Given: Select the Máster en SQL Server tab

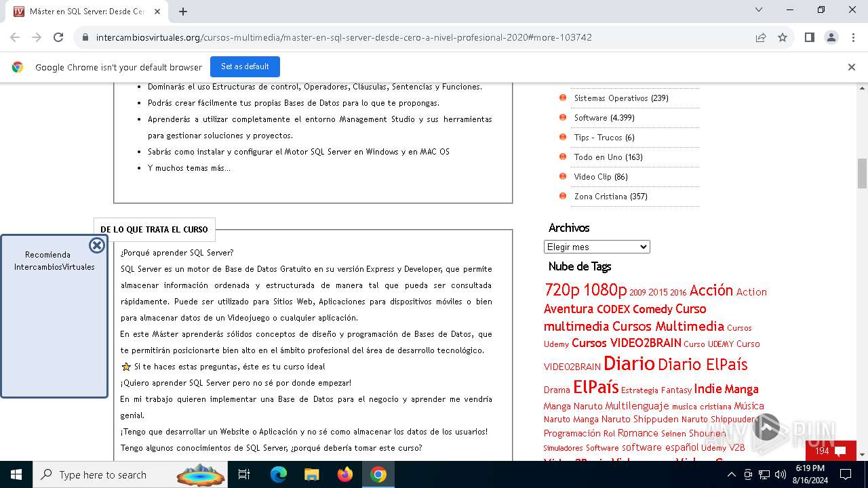Looking at the screenshot, I should pos(88,12).
